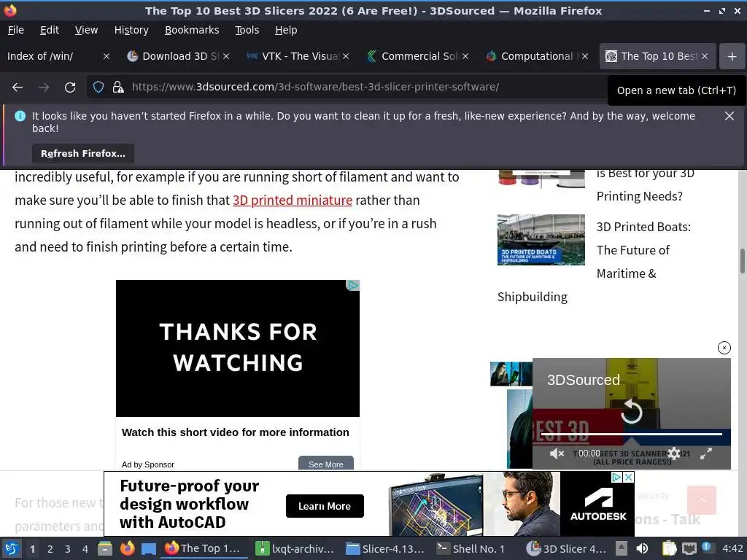Open clipboard manager in system tray
Screen dimensions: 747x560
click(x=669, y=548)
